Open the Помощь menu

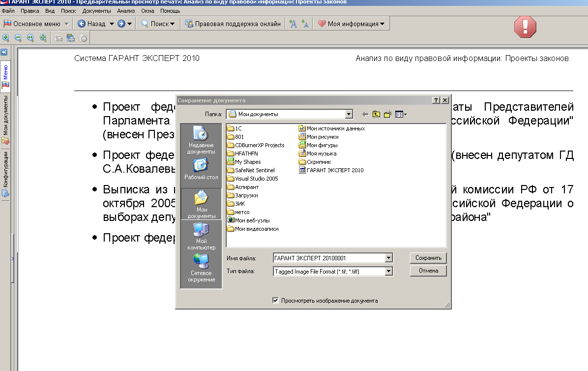pos(170,11)
